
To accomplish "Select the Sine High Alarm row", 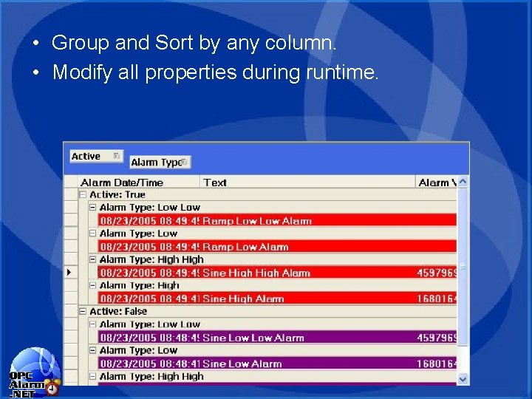I will click(277, 299).
